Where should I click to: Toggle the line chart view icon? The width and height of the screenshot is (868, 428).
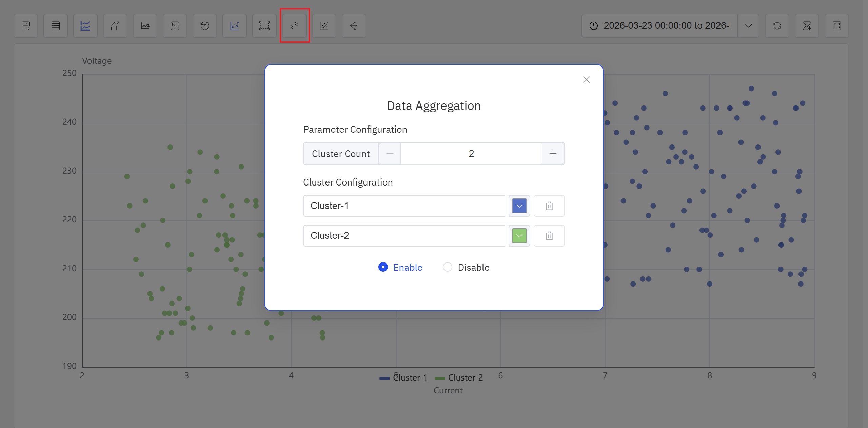point(85,25)
